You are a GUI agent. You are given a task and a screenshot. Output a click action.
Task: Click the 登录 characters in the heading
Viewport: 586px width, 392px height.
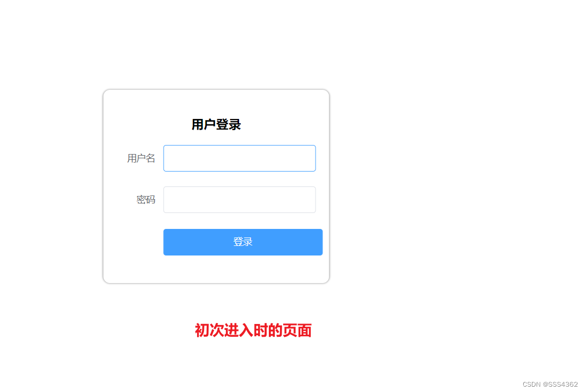click(229, 124)
